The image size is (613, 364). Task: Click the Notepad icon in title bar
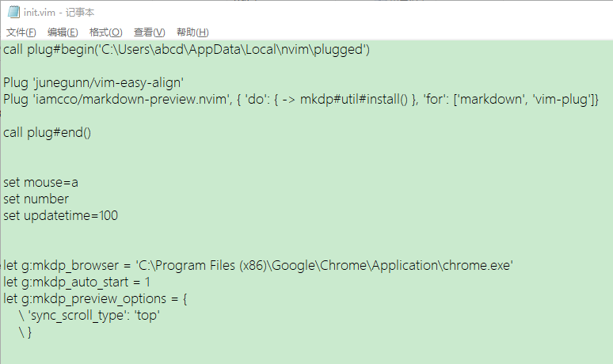[x=13, y=12]
